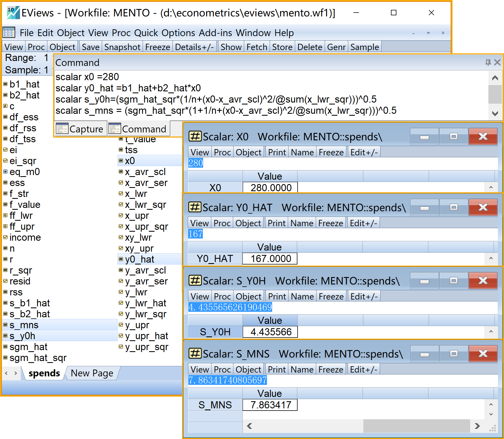Click the income series icon
The height and width of the screenshot is (439, 504).
[x=5, y=237]
